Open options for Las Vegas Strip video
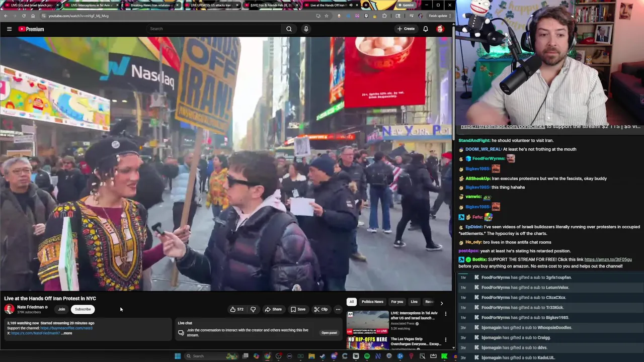This screenshot has width=644, height=362. click(445, 340)
